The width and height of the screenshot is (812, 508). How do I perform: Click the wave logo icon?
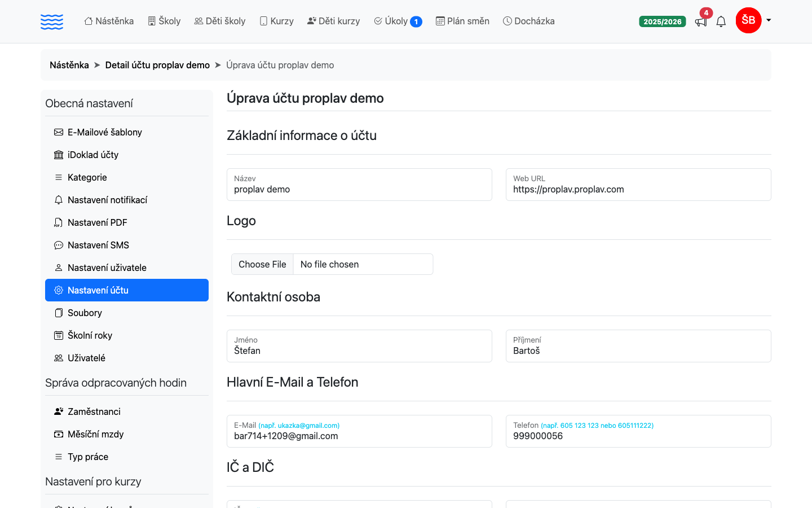52,21
